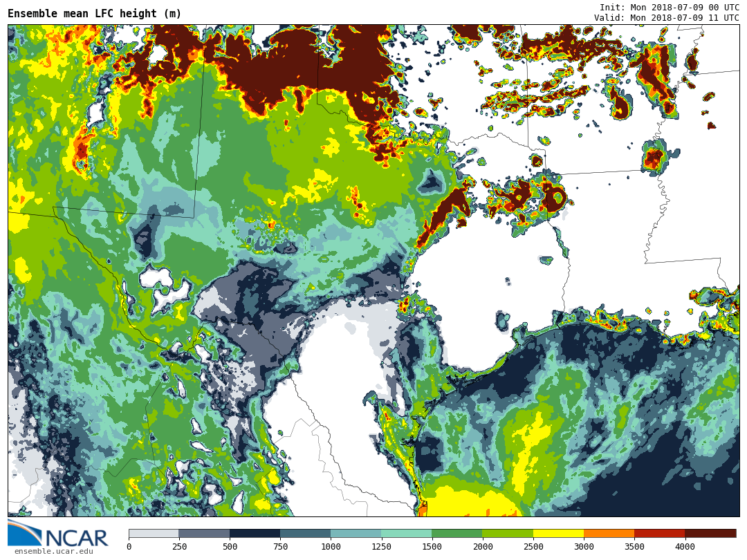Click the 3000–3500 orange colorbar segment
This screenshot has width=747, height=560.
pos(609,534)
